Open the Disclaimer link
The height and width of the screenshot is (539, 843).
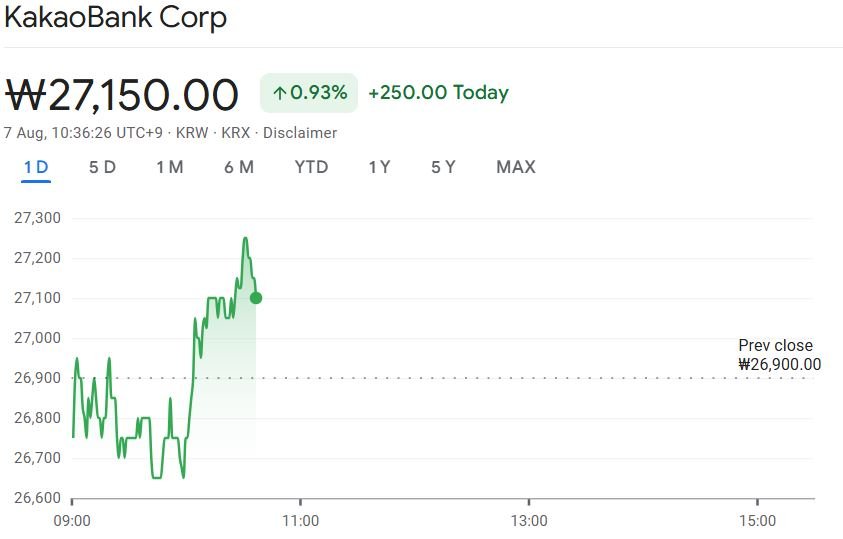pos(300,133)
